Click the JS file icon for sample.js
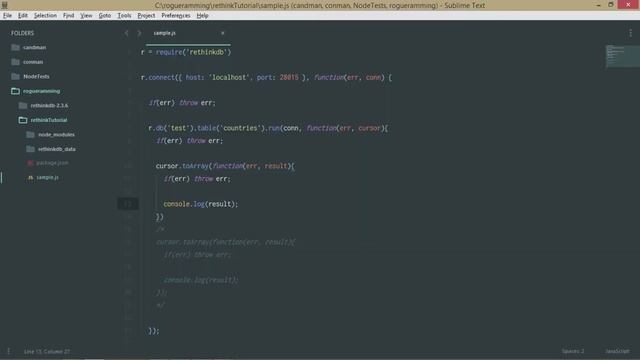640x360 pixels. 30,178
